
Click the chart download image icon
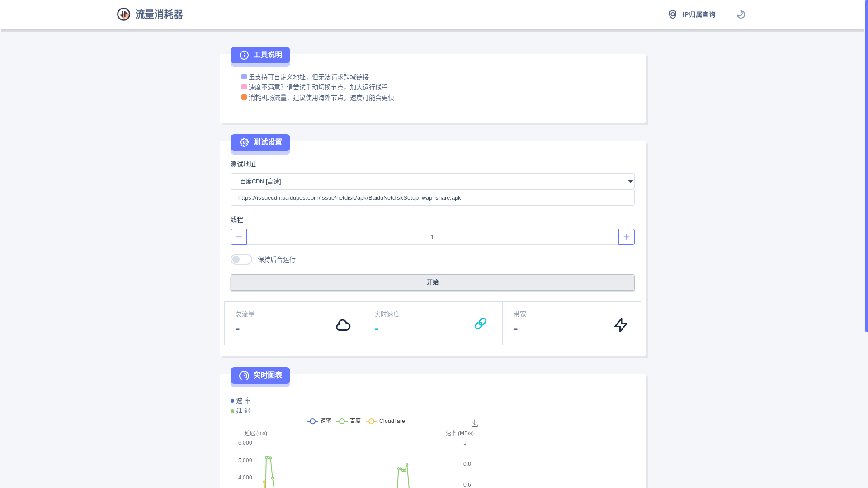pyautogui.click(x=475, y=423)
